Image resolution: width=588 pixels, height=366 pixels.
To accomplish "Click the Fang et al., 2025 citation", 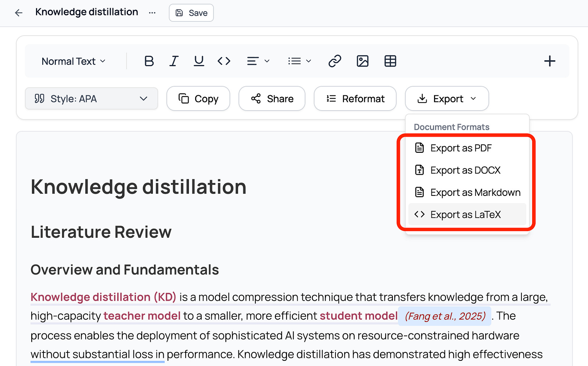I will (445, 316).
